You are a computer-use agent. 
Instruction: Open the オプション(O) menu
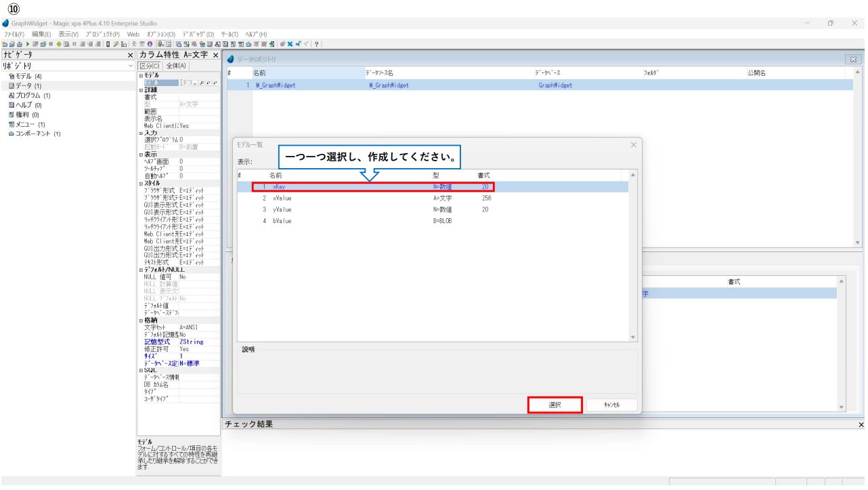click(160, 34)
